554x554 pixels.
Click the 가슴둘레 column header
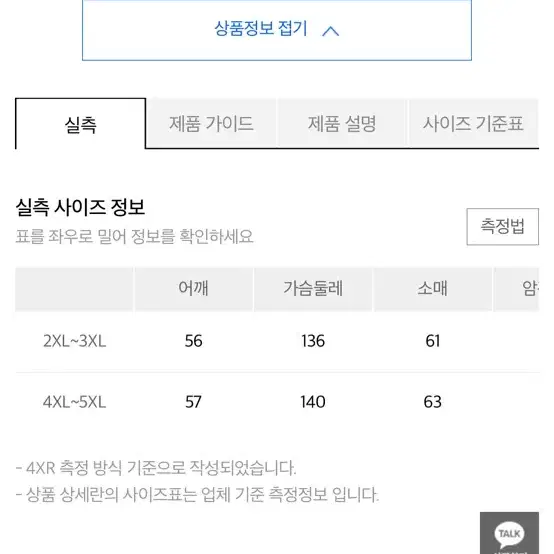point(313,289)
